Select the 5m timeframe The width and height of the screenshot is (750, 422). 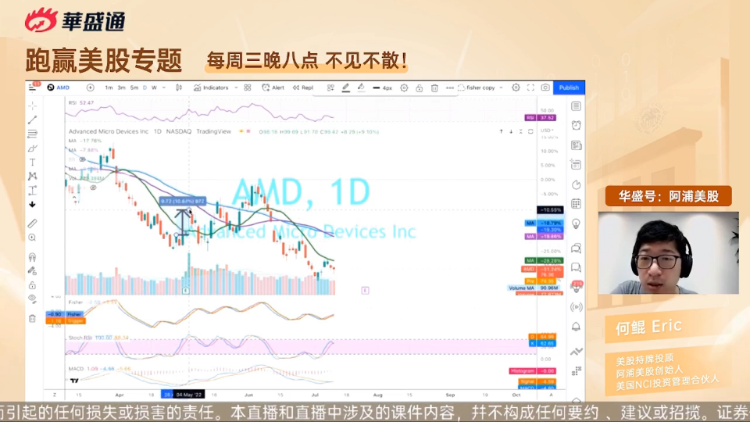(134, 88)
